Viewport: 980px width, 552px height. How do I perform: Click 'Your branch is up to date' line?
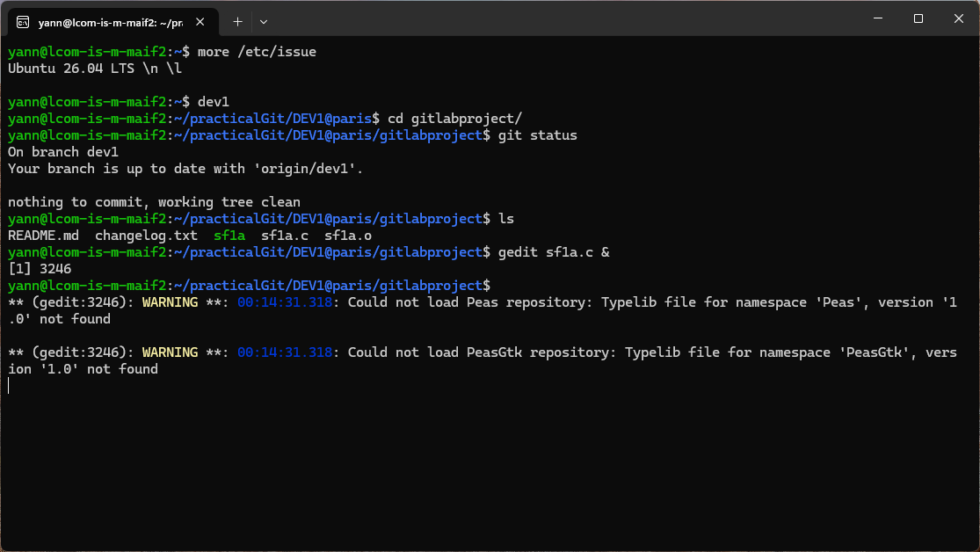pos(185,169)
